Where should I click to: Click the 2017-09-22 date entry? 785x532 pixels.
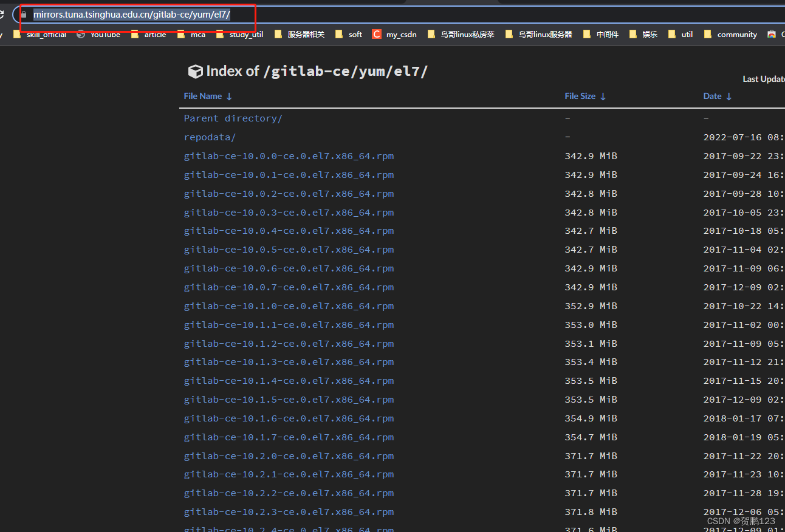(x=744, y=156)
